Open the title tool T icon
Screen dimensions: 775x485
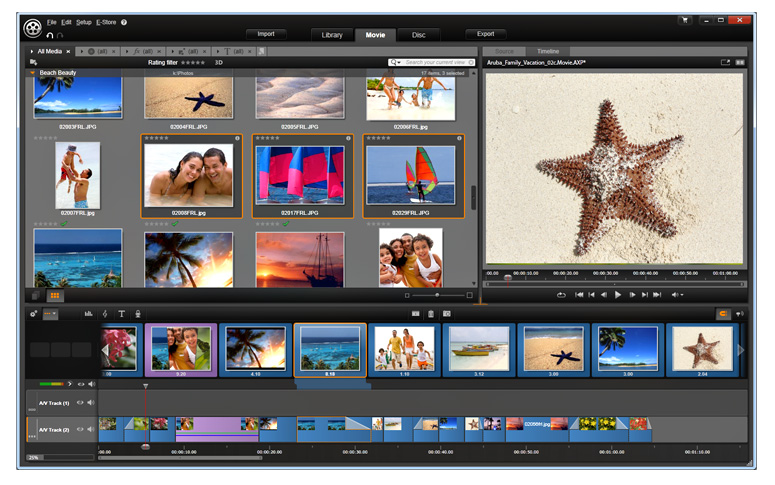121,314
